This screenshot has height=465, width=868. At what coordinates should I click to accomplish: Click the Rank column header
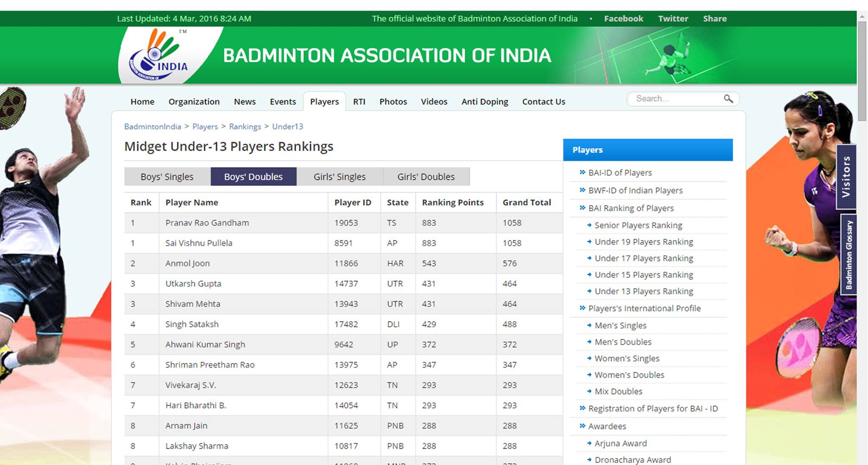[141, 202]
